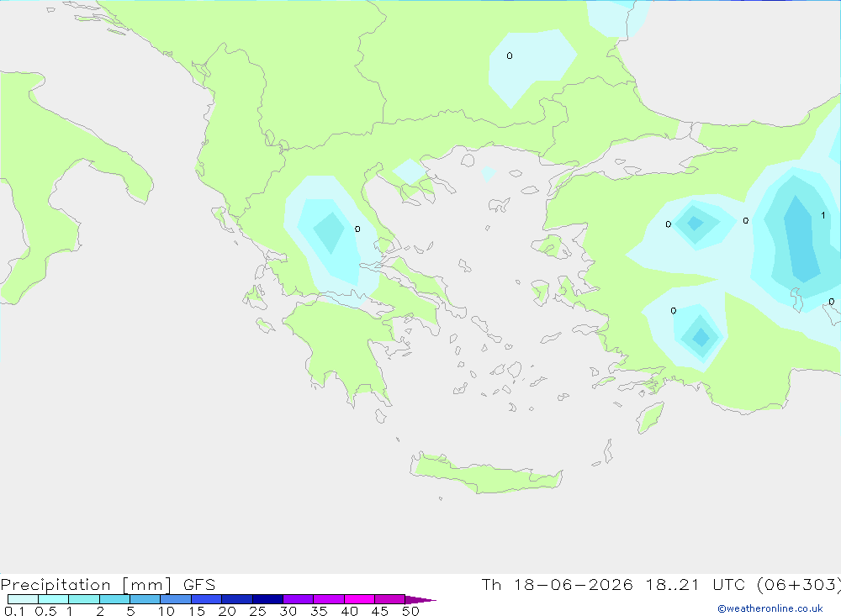Pick the 25–30 mm legend swatch
The height and width of the screenshot is (616, 841).
tap(267, 599)
